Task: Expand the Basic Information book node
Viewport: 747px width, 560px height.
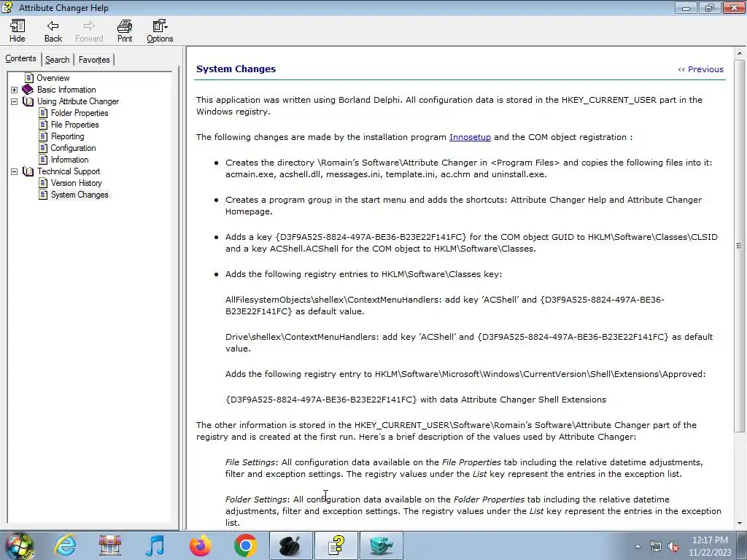Action: coord(15,90)
